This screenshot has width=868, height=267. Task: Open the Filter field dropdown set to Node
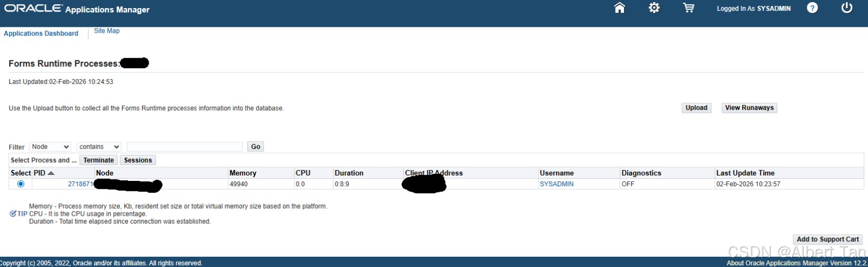coord(50,147)
